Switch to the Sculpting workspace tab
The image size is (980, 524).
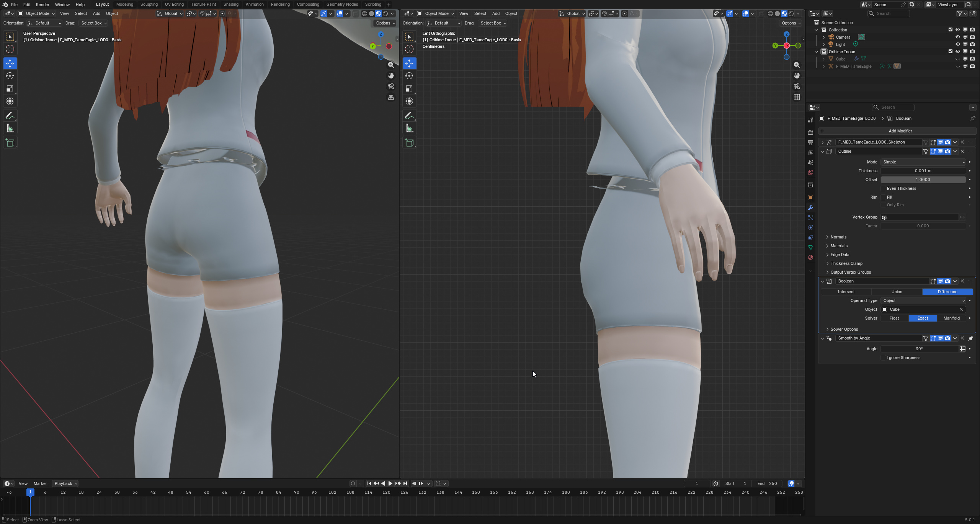149,4
